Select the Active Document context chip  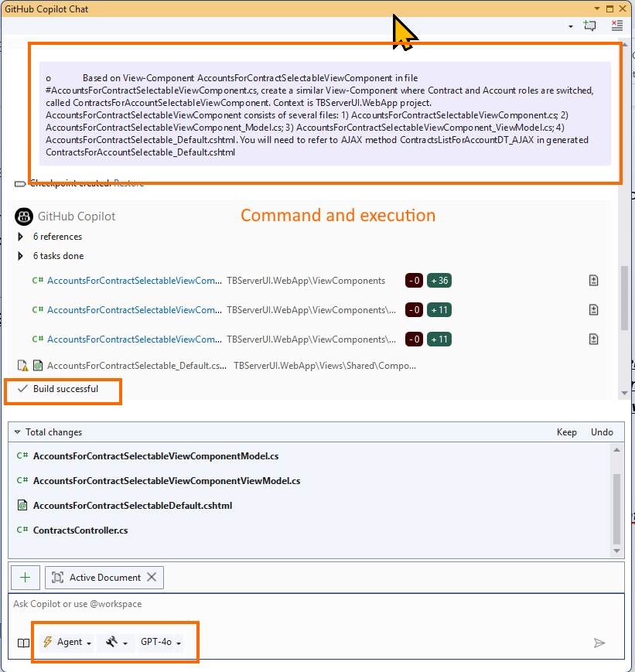click(104, 578)
